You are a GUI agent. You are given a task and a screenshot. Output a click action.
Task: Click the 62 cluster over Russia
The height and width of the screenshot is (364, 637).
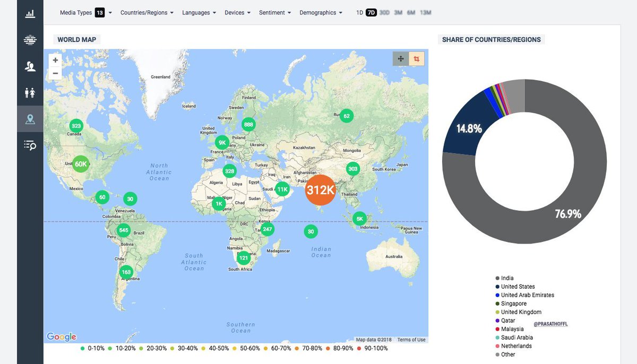click(347, 116)
